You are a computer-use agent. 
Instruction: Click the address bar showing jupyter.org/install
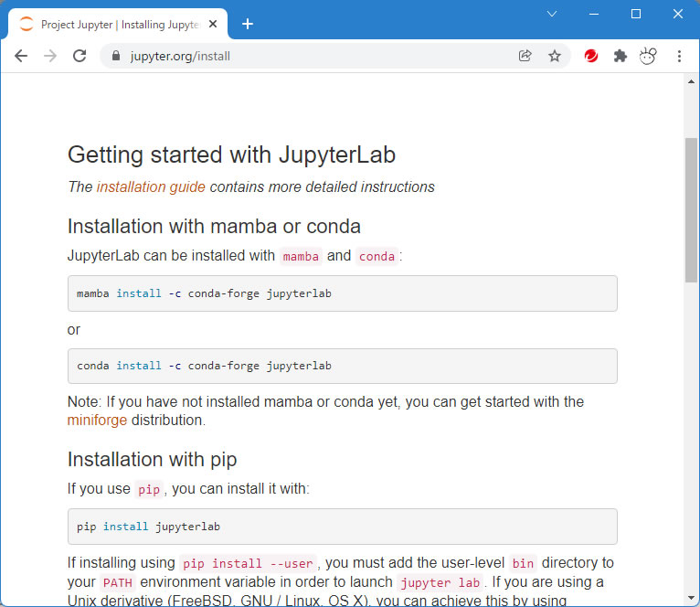click(311, 56)
